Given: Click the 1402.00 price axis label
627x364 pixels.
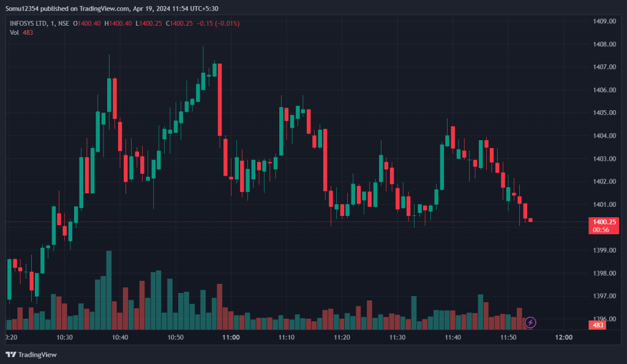Looking at the screenshot, I should pos(604,182).
